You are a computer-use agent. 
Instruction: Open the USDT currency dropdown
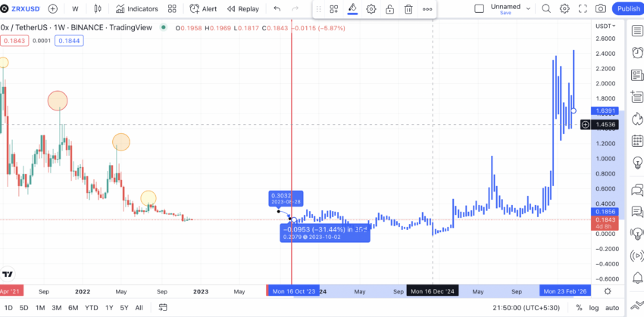click(606, 26)
